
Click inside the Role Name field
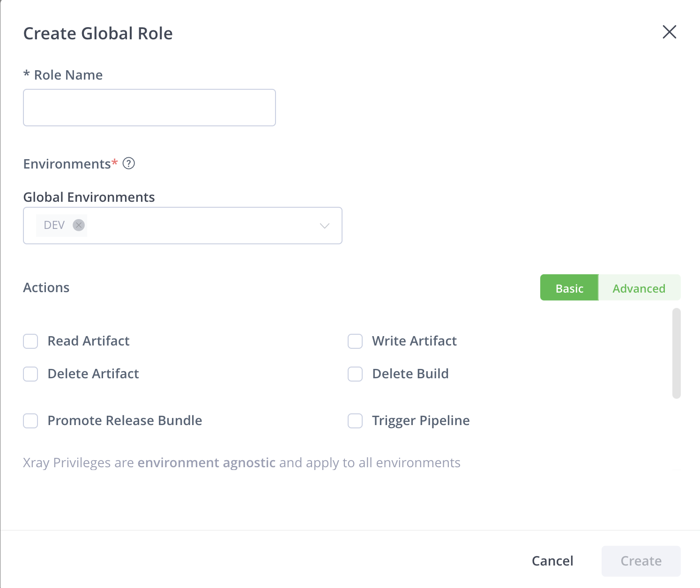149,107
